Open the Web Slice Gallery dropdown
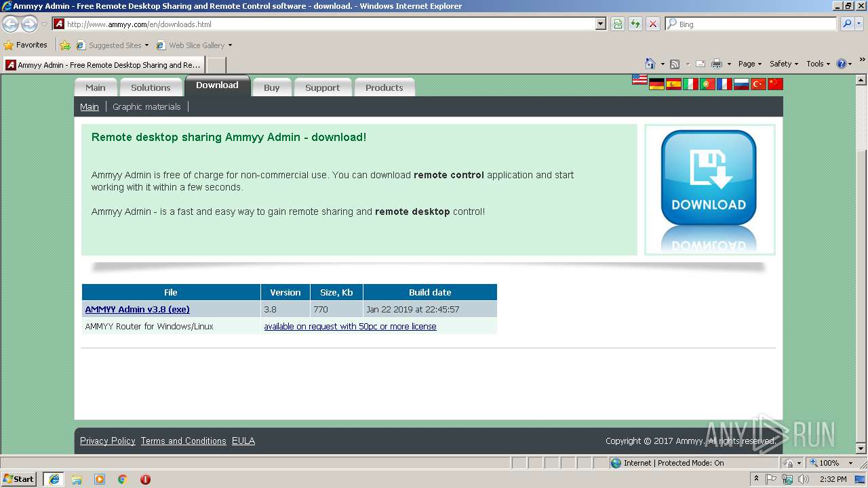 [230, 45]
